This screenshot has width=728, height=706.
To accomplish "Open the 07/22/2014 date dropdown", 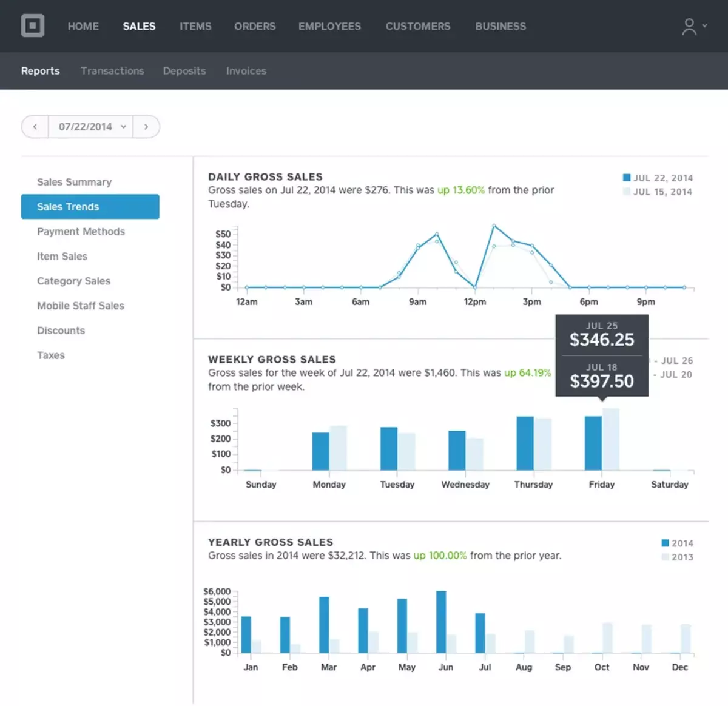I will coord(90,127).
